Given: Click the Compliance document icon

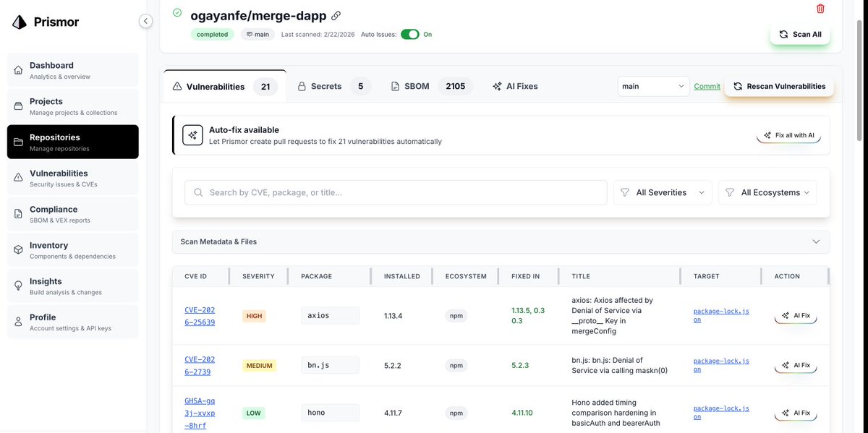Looking at the screenshot, I should 19,214.
